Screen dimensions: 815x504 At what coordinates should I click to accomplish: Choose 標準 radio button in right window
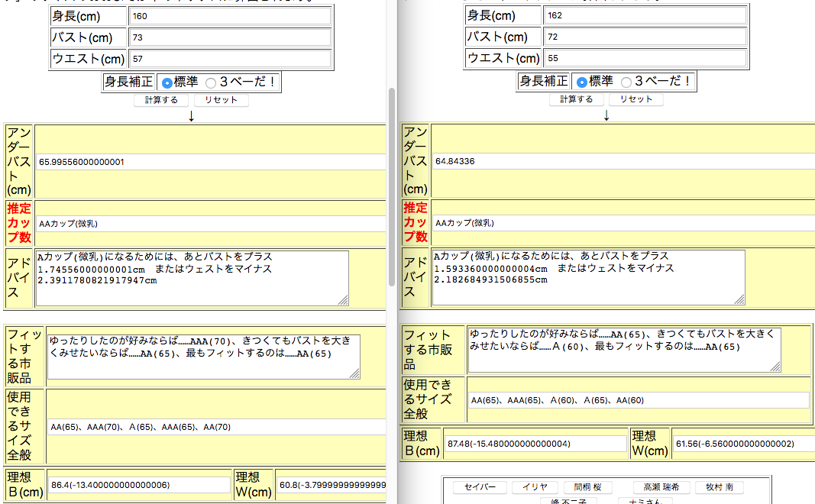point(582,82)
